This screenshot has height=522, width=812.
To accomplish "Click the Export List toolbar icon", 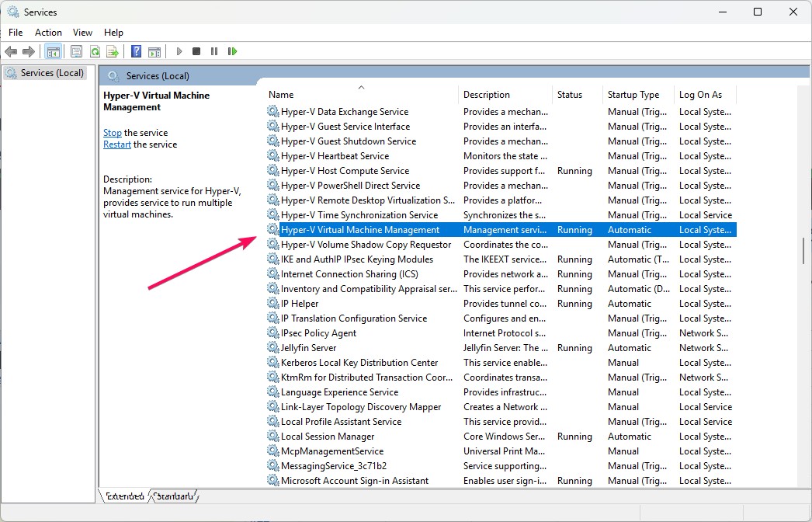I will [x=113, y=51].
